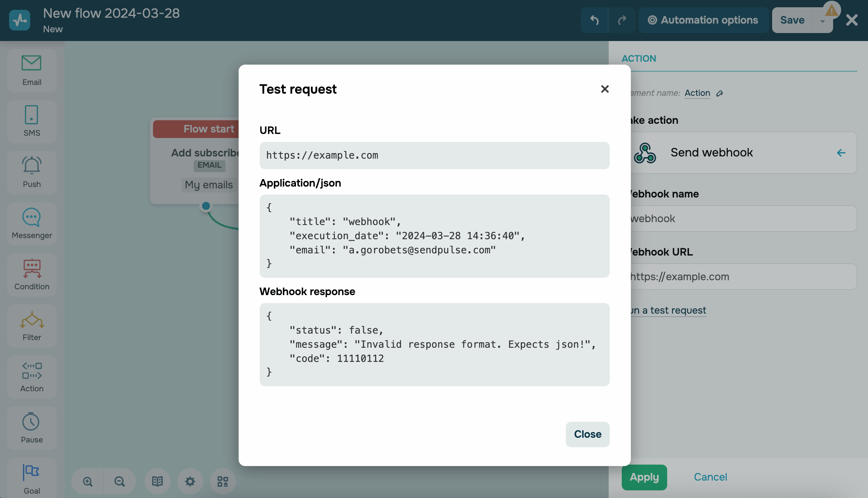Dismiss Test request with X icon
Viewport: 868px width, 498px height.
(x=605, y=89)
